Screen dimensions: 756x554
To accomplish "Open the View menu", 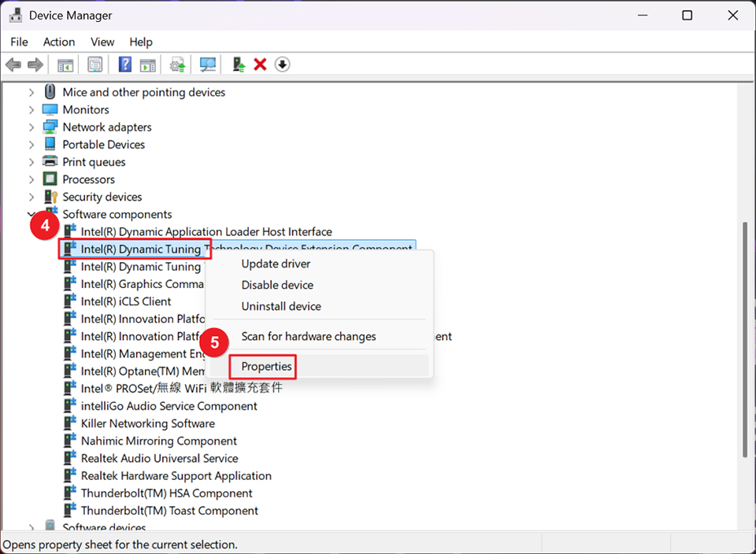I will coord(102,42).
